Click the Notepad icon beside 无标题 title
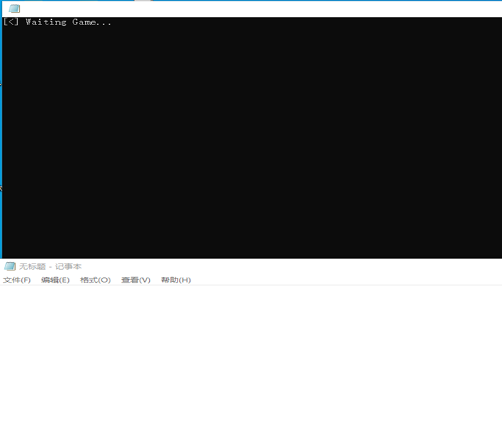 click(10, 266)
